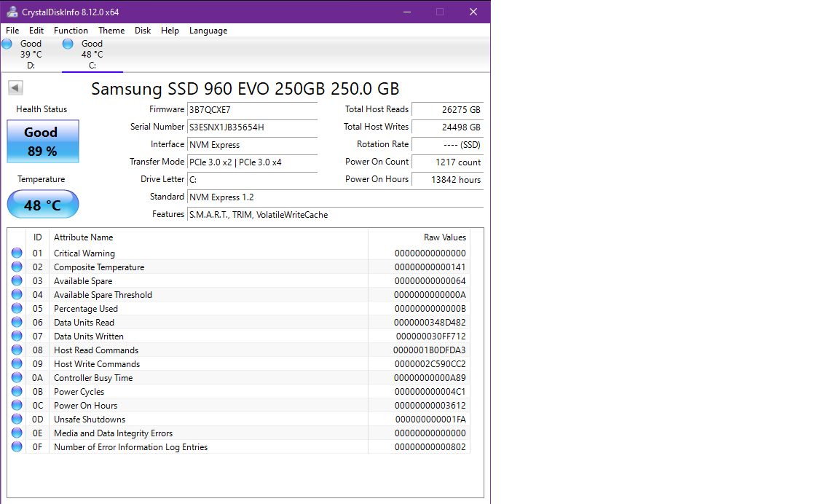Close the CrystalDiskInfo window
The width and height of the screenshot is (839, 504).
click(473, 12)
